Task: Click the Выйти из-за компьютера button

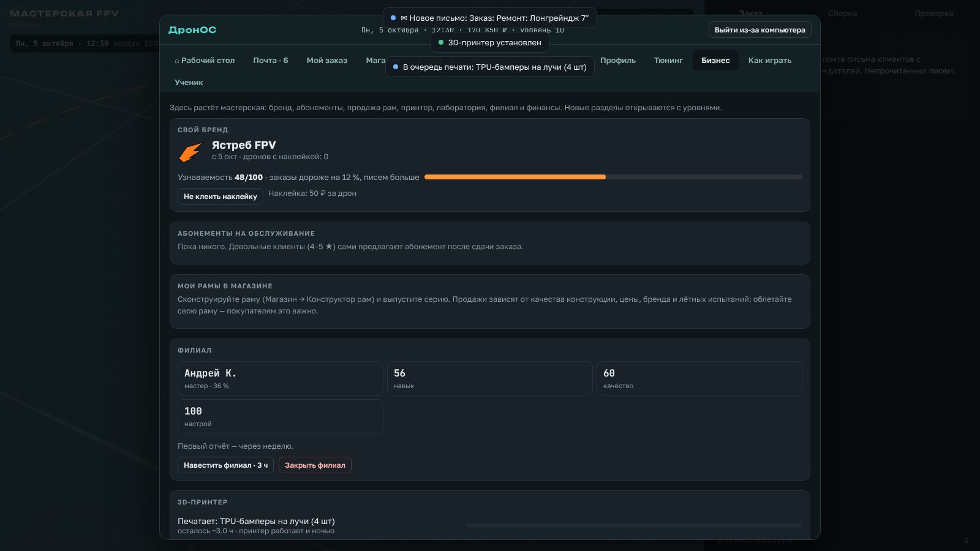Action: click(760, 30)
